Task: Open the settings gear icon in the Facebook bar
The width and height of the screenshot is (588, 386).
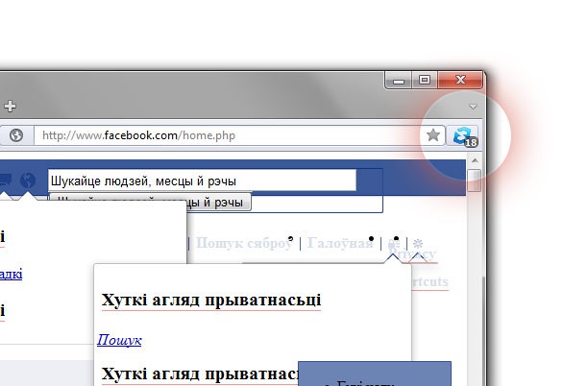Action: 417,244
